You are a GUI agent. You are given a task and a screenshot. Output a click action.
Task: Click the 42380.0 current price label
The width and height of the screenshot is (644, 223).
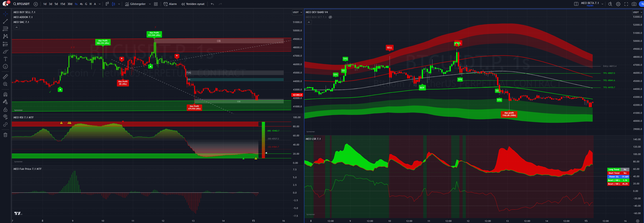[x=297, y=95]
